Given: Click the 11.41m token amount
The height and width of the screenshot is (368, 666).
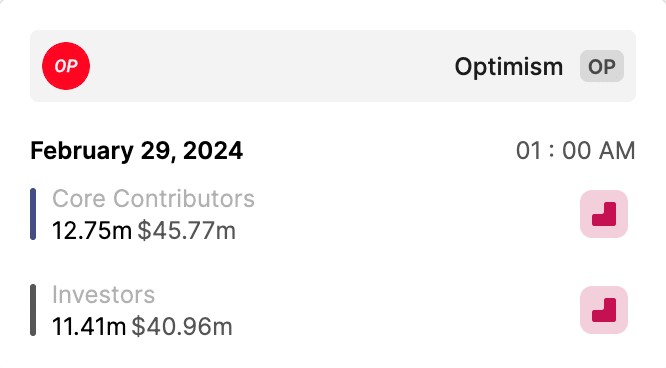Looking at the screenshot, I should [89, 327].
